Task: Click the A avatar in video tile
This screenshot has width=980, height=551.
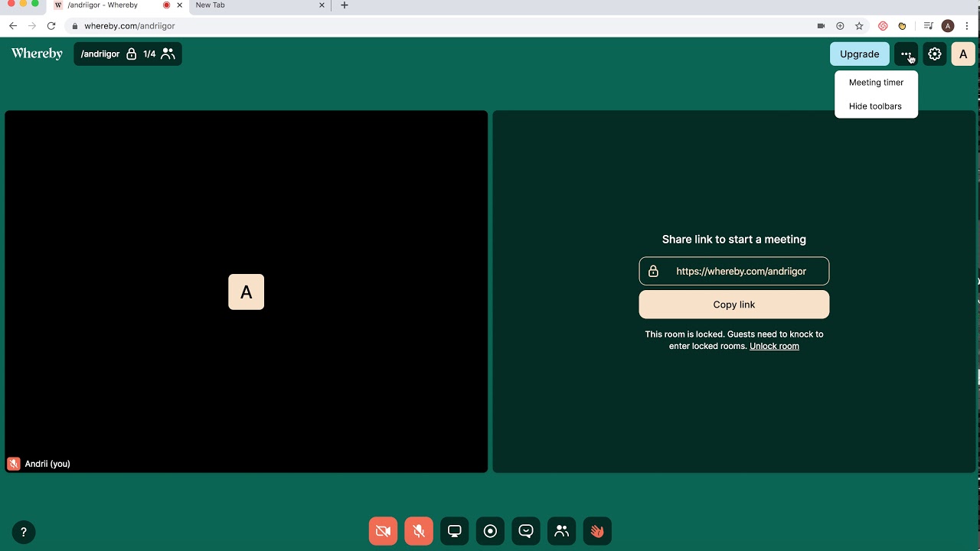Action: click(246, 292)
